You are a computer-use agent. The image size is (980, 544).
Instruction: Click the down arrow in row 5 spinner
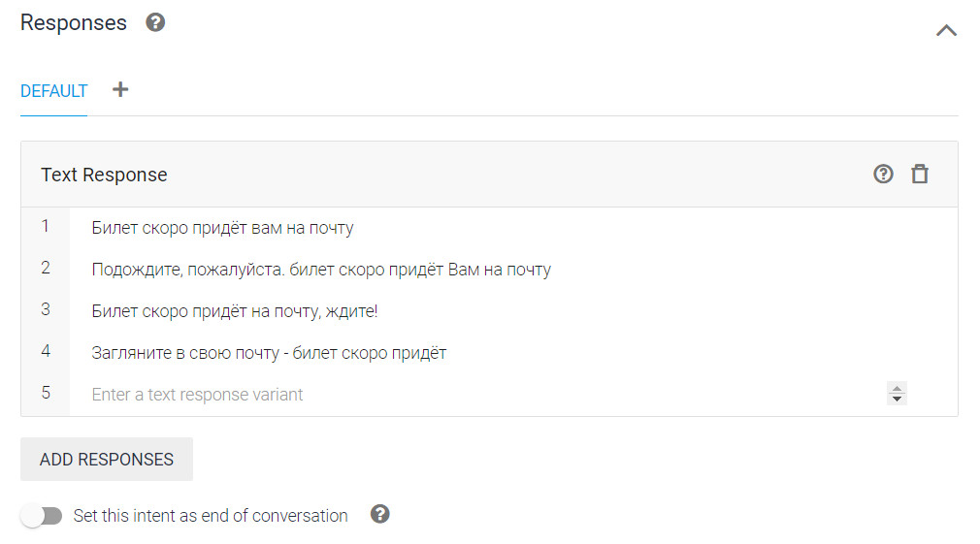pyautogui.click(x=898, y=399)
